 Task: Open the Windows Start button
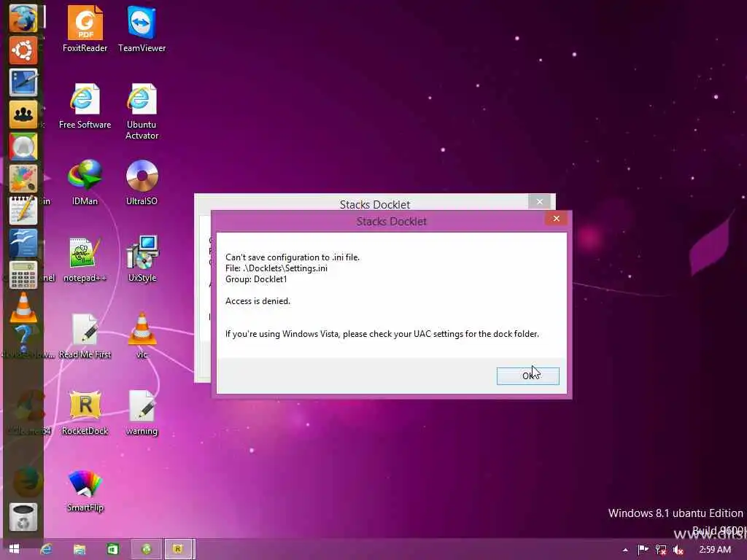(15, 549)
